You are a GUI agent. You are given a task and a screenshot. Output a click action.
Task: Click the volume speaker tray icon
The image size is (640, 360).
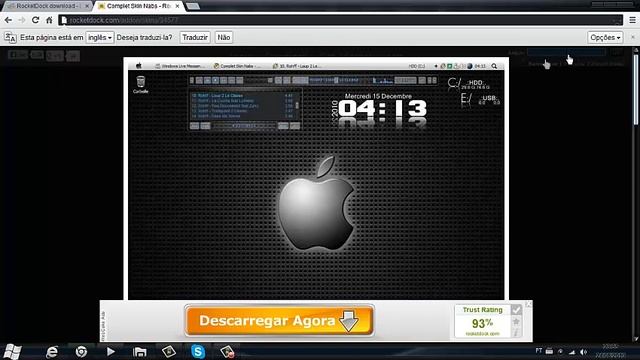coord(583,351)
